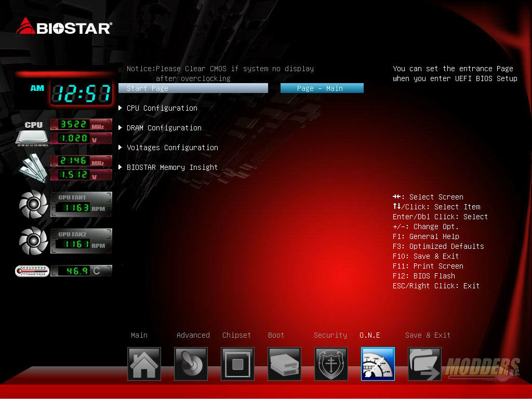The image size is (532, 399).
Task: Click the memory voltage 1.512 V readout
Action: coord(81,175)
